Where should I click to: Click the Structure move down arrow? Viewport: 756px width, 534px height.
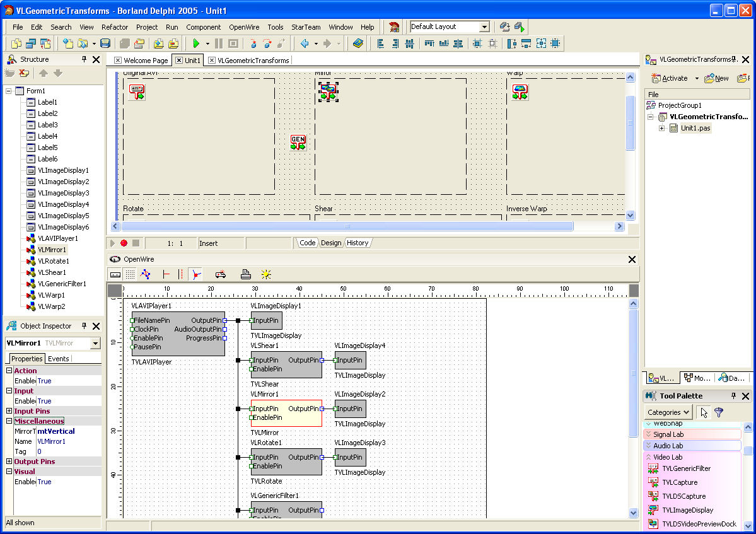[x=58, y=73]
